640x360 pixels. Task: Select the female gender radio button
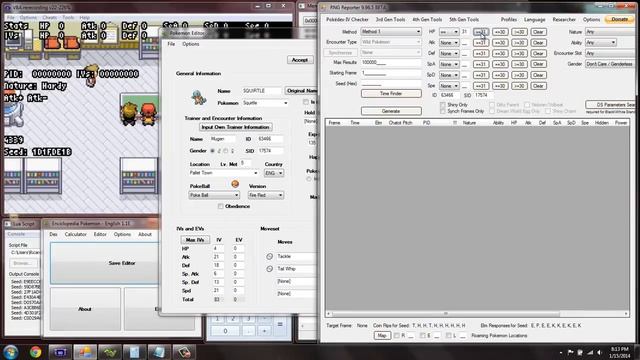[x=226, y=151]
